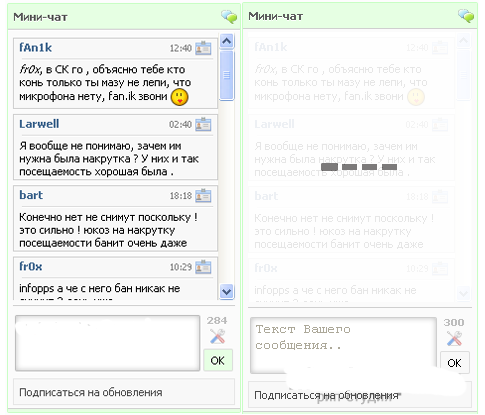Image resolution: width=485 pixels, height=415 pixels.
Task: Open the Larwell username link in left chat
Action: click(x=39, y=124)
